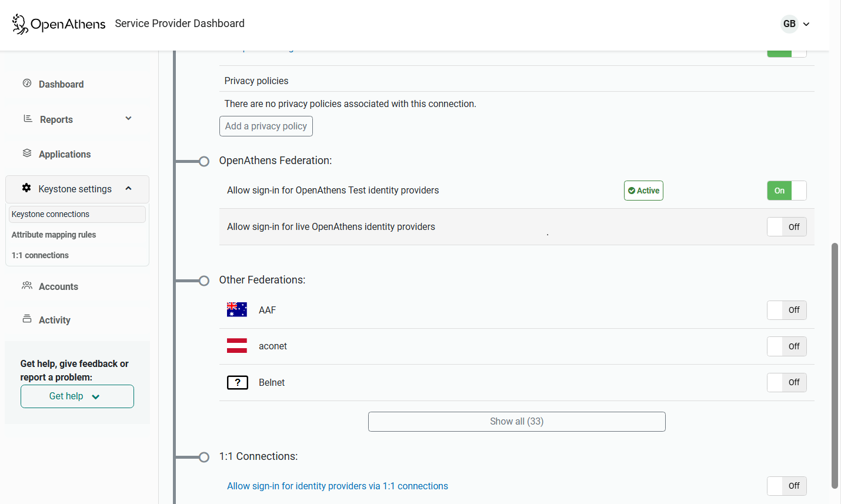Open the Applications section
This screenshot has width=841, height=504.
tap(65, 154)
